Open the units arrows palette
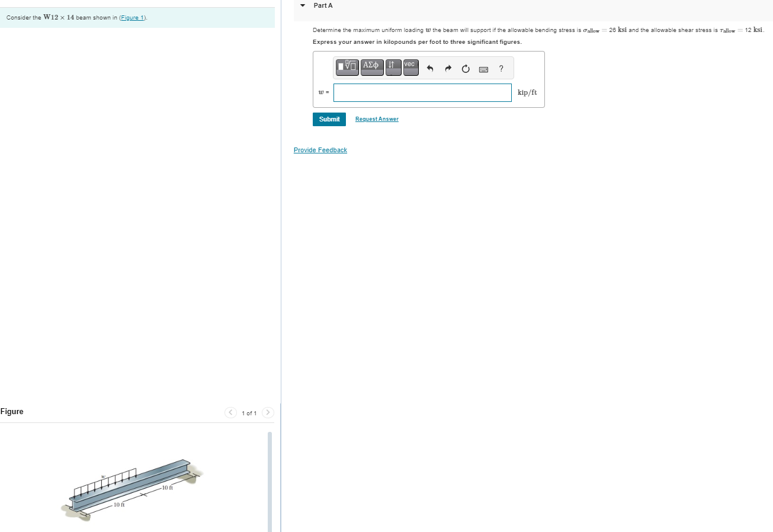The image size is (773, 532). click(x=393, y=67)
